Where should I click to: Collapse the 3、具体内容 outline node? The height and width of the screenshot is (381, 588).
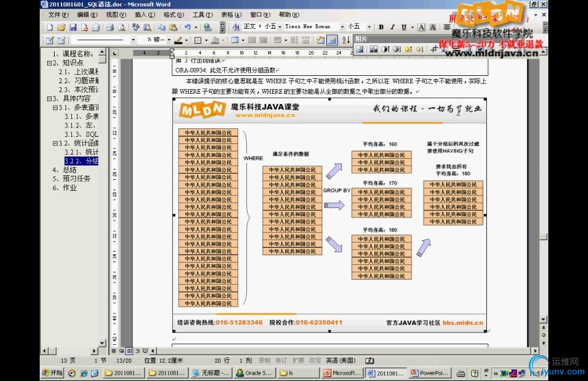[x=49, y=98]
